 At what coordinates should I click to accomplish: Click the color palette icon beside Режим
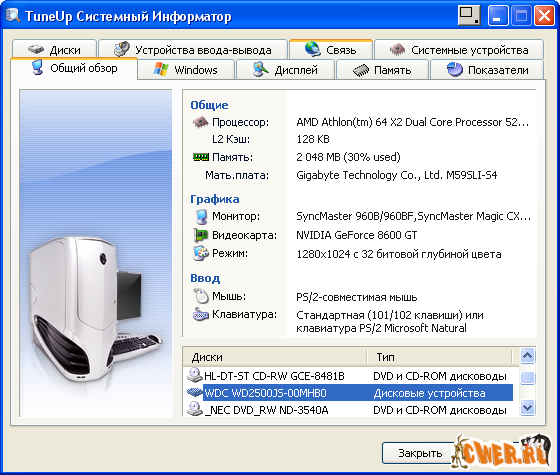pos(201,253)
